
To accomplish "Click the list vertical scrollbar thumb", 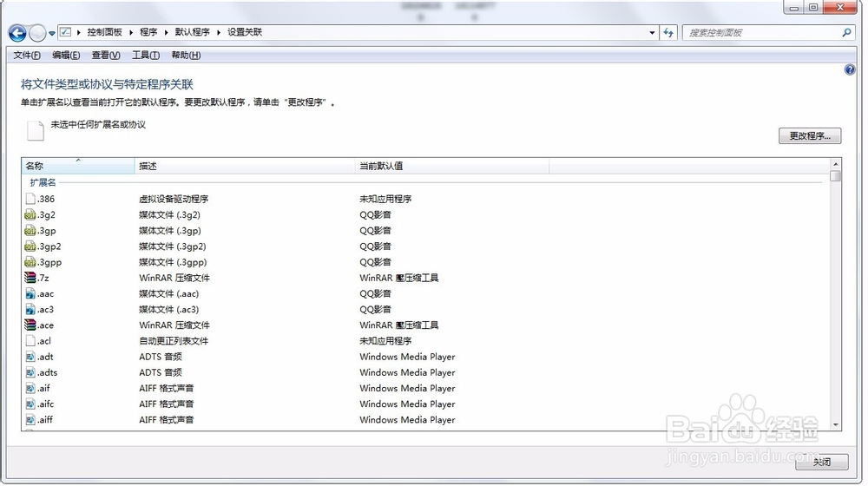I will point(836,176).
